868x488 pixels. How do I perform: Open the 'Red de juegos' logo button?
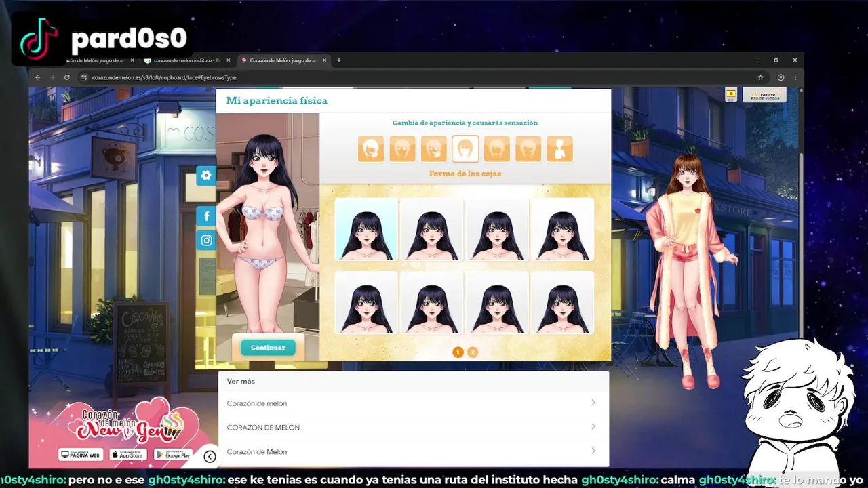[764, 95]
